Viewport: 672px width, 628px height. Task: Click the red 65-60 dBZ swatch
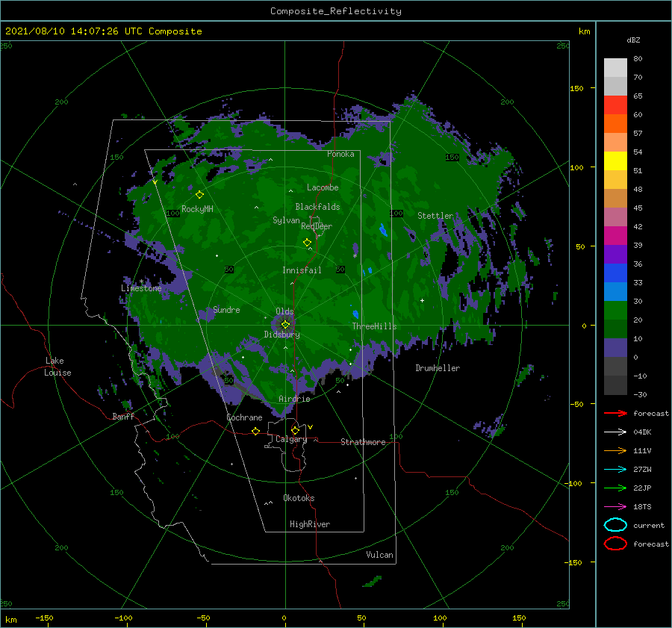tap(615, 105)
